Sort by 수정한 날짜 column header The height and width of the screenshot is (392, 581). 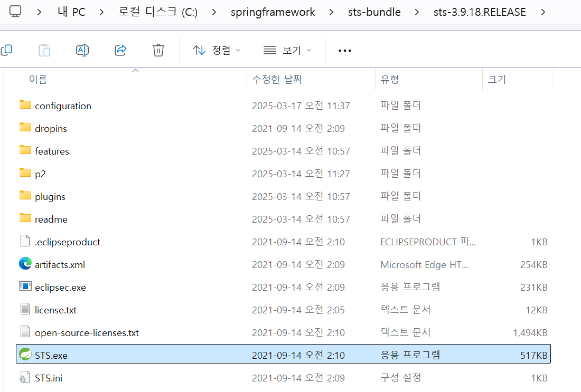pos(277,79)
